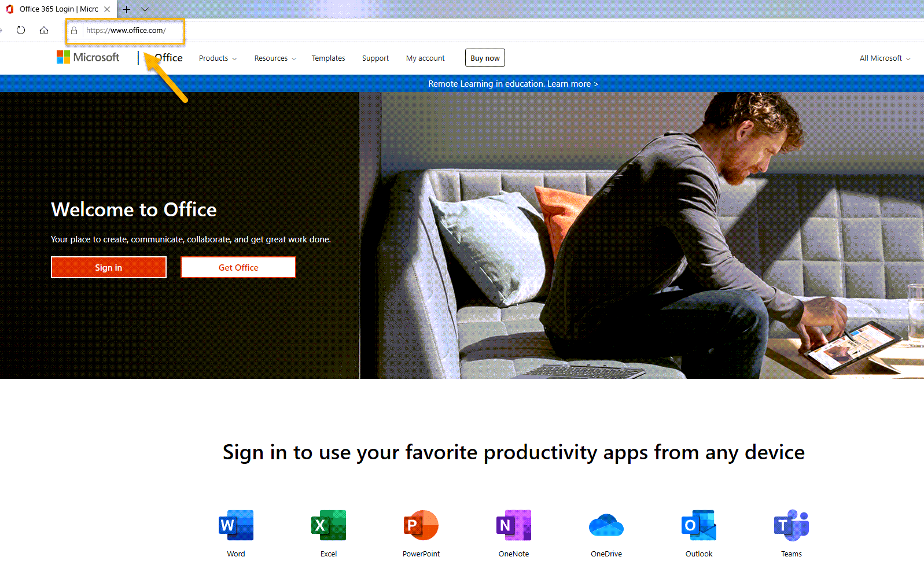Click the Teams label text
Screen dimensions: 924x568
click(792, 554)
